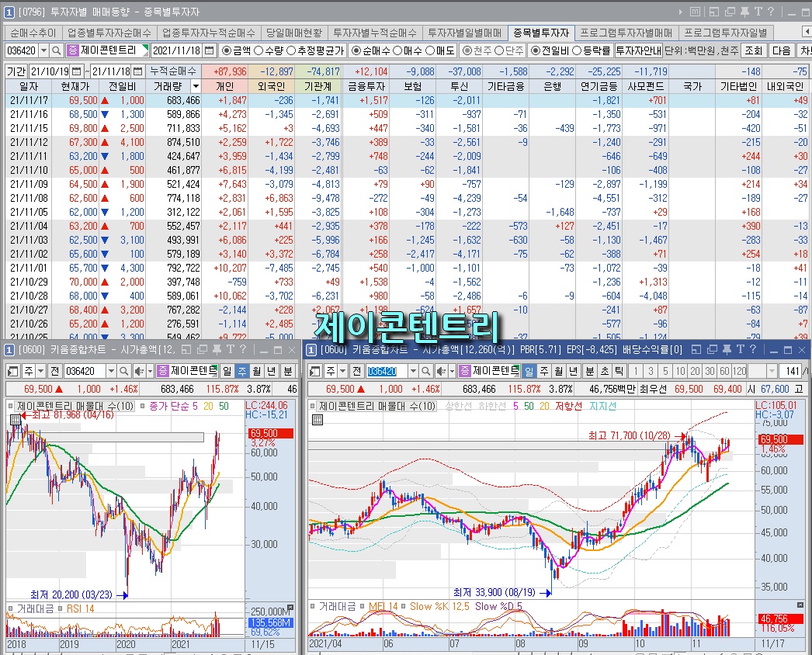Click the date field showing 2021/11/18
Image resolution: width=812 pixels, height=655 pixels.
click(x=176, y=50)
